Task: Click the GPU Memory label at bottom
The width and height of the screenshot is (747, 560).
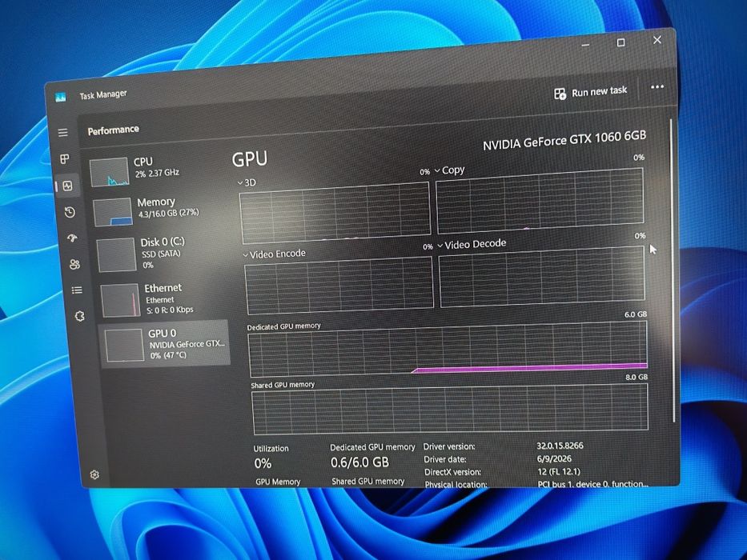Action: pos(278,482)
